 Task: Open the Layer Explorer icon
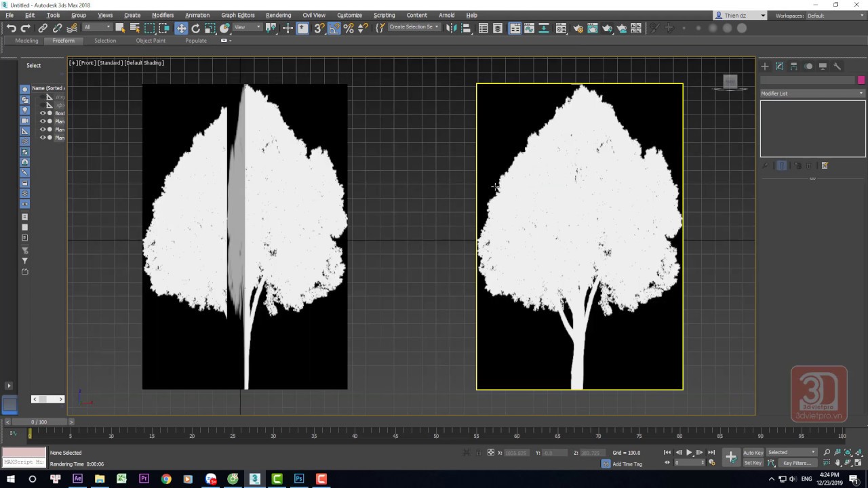pos(498,28)
